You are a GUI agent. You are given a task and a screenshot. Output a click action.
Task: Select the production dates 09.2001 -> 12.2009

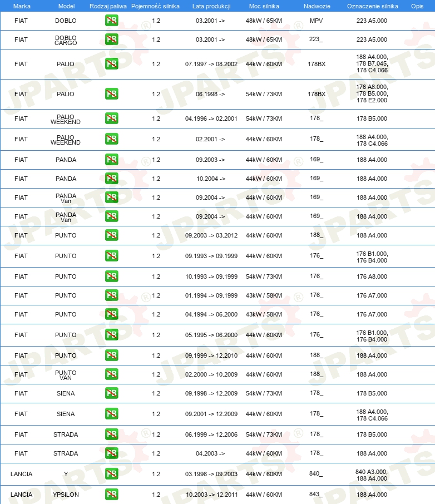point(211,414)
